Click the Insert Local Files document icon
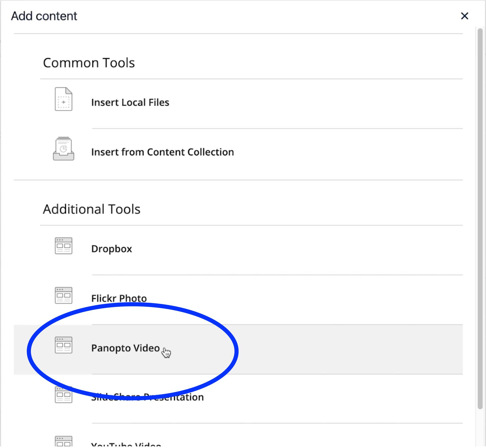Screen dimensions: 486x448 63,99
